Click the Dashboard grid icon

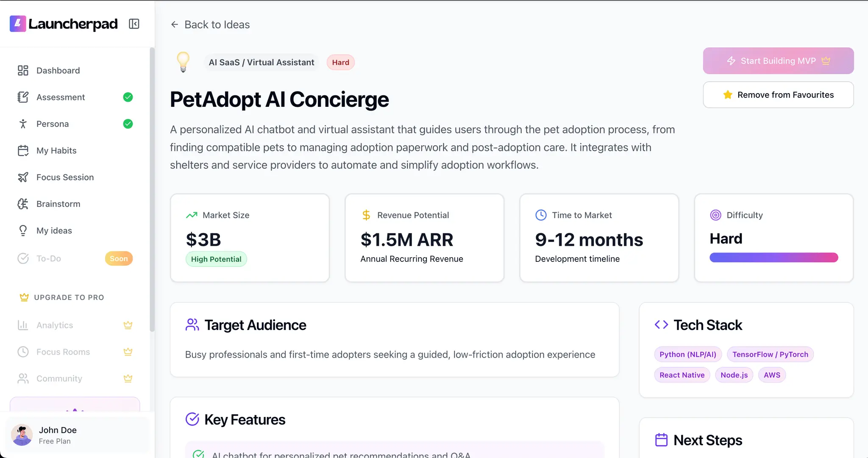tap(23, 70)
